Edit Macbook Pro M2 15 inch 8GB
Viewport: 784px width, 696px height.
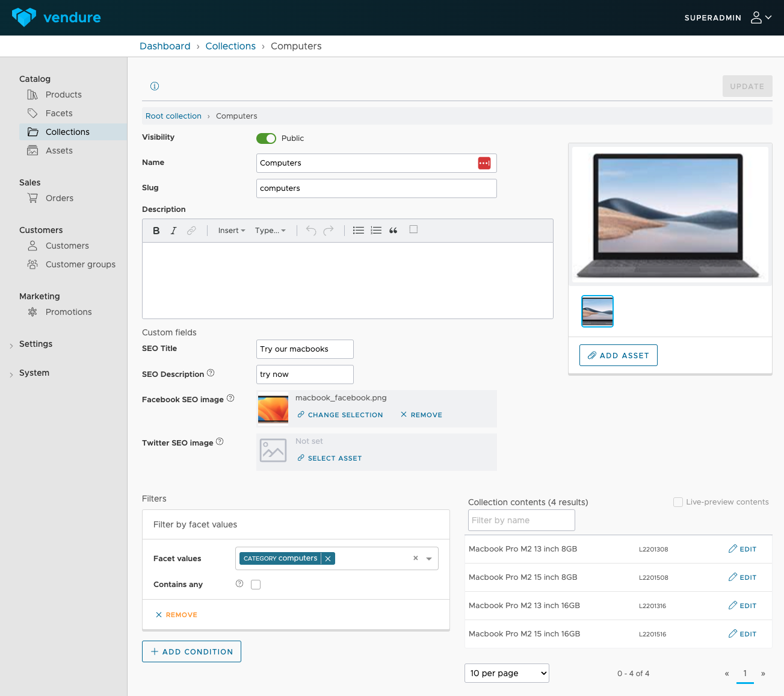[742, 577]
